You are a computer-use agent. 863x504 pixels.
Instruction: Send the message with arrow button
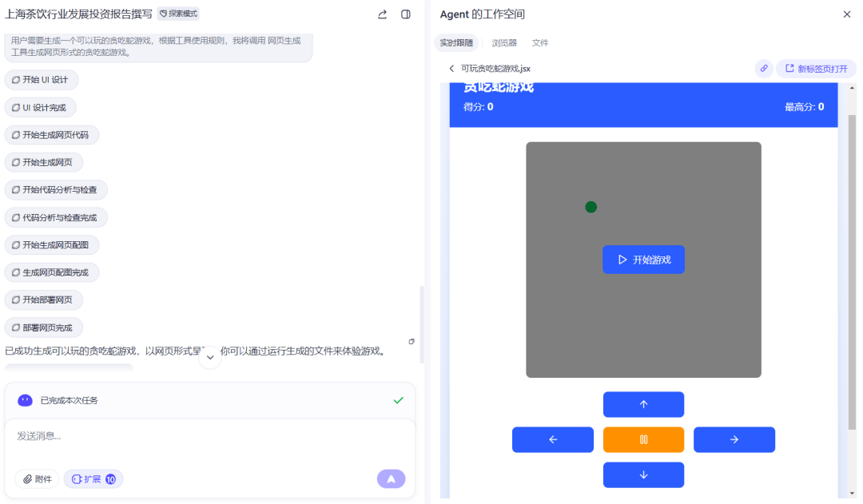click(x=392, y=478)
